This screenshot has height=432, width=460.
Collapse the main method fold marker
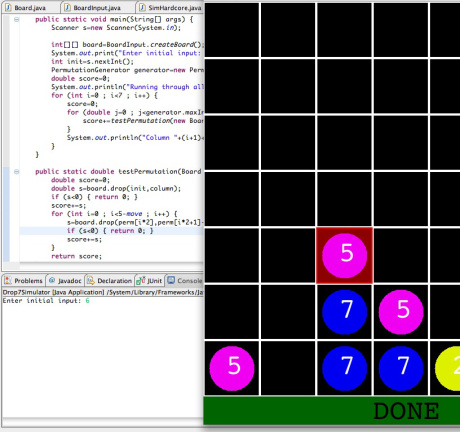16,19
